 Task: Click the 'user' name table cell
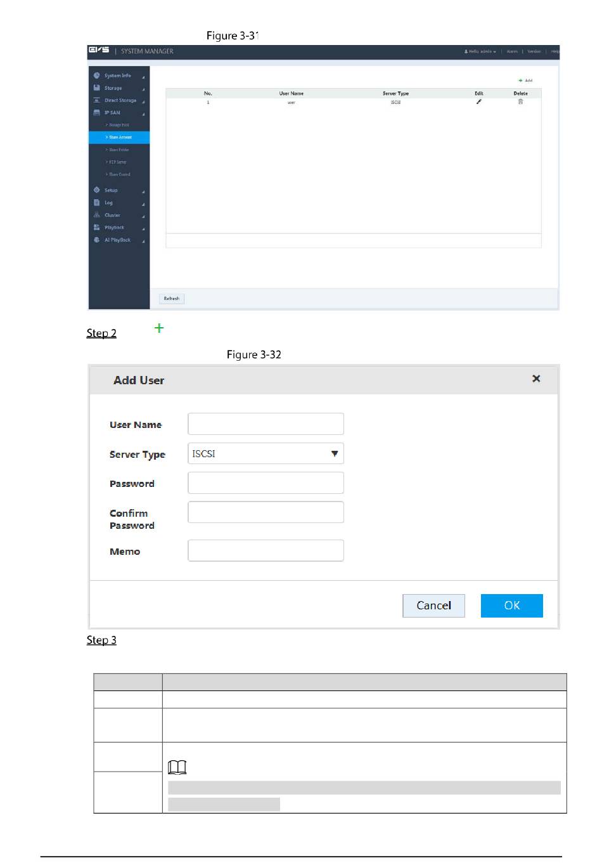pyautogui.click(x=291, y=102)
